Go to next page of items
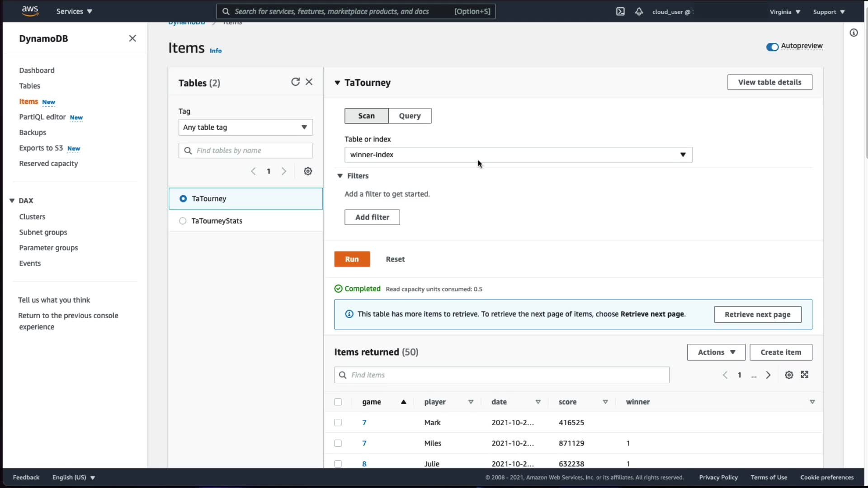The image size is (868, 488). click(768, 375)
